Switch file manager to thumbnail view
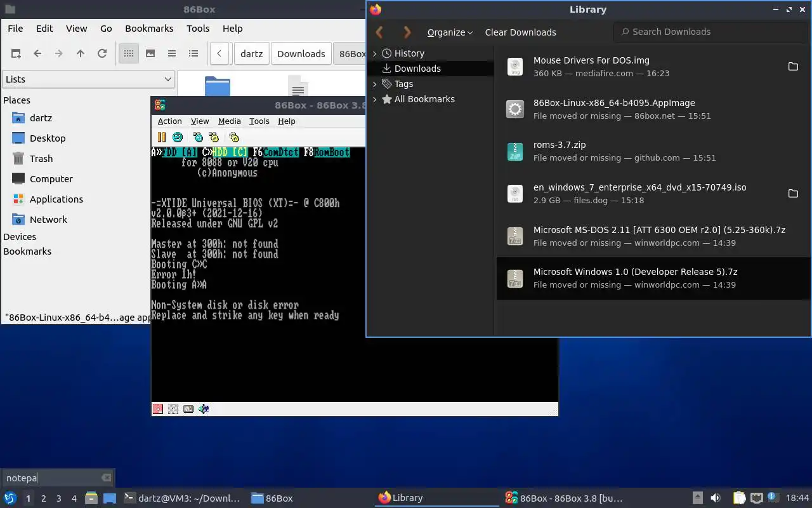 coord(150,53)
